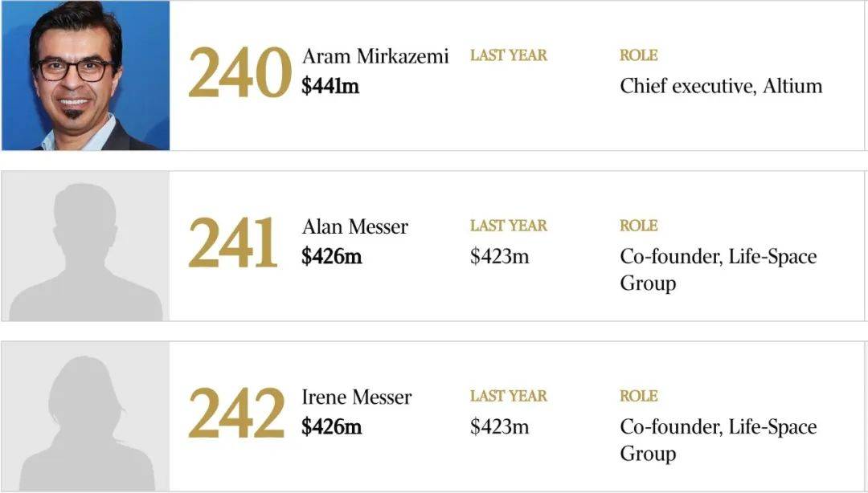Click rank number 240
Image resolution: width=868 pixels, height=493 pixels.
(x=240, y=72)
